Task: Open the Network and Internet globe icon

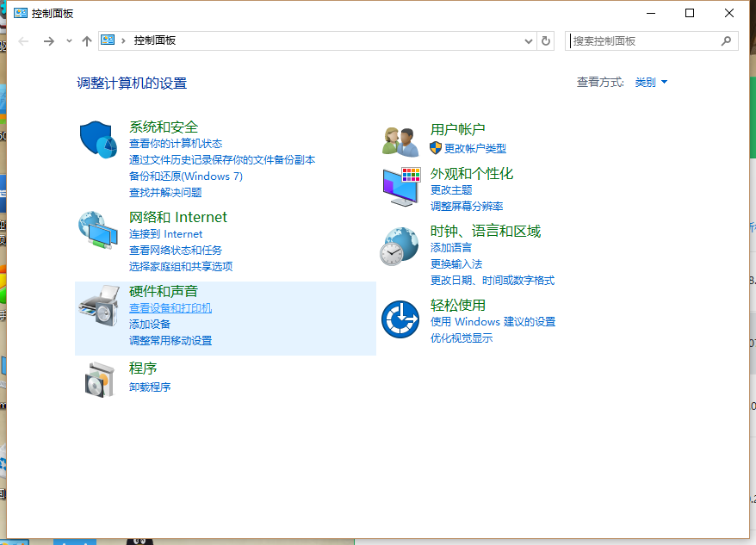Action: point(98,230)
